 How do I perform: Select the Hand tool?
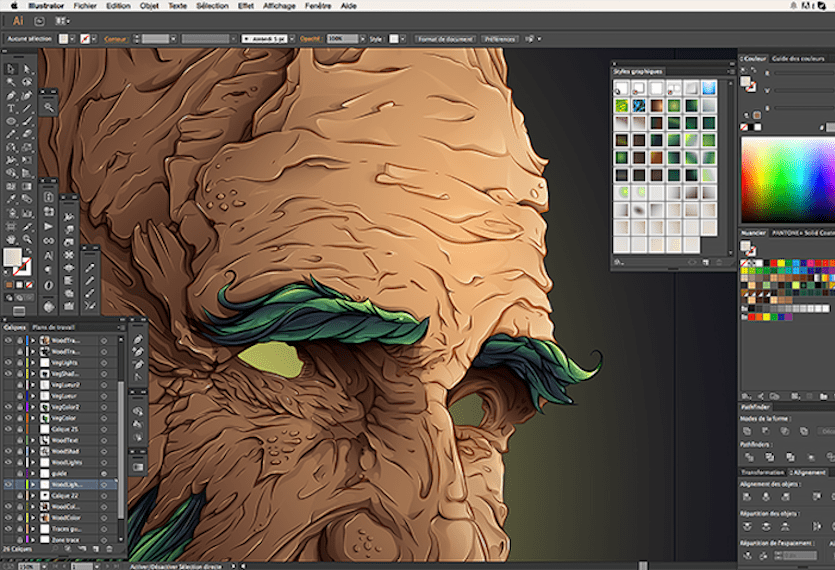point(11,239)
